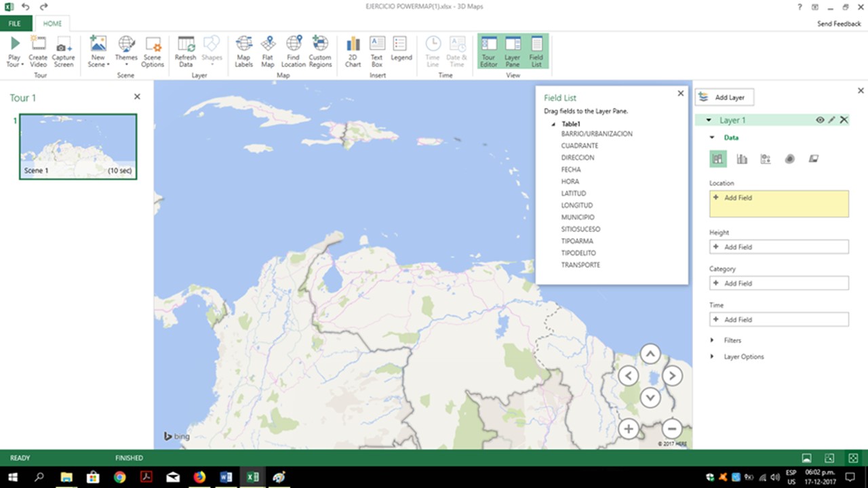868x488 pixels.
Task: Click the Create Video icon
Action: coord(38,52)
